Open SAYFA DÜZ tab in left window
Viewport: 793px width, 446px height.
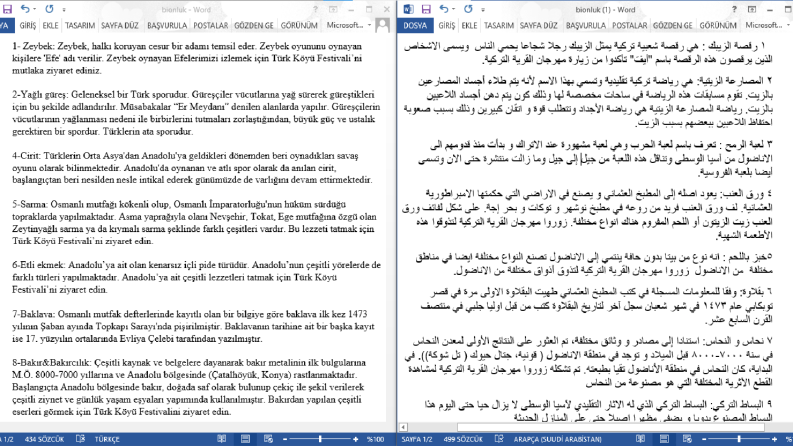[120, 25]
